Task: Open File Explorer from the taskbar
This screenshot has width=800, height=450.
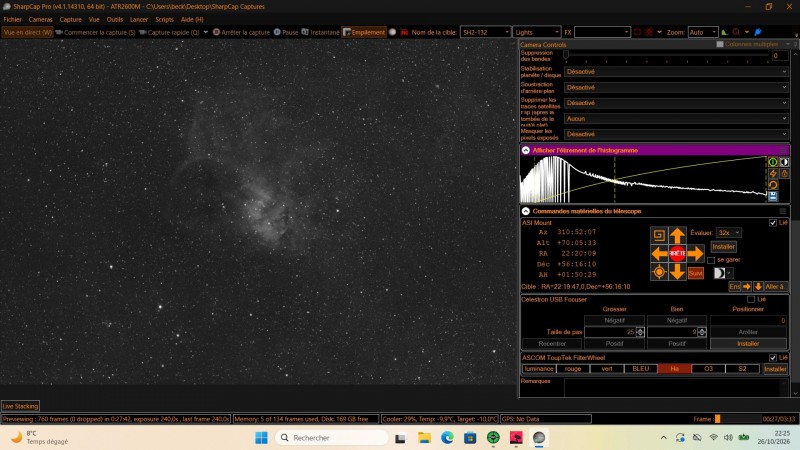Action: click(x=424, y=438)
